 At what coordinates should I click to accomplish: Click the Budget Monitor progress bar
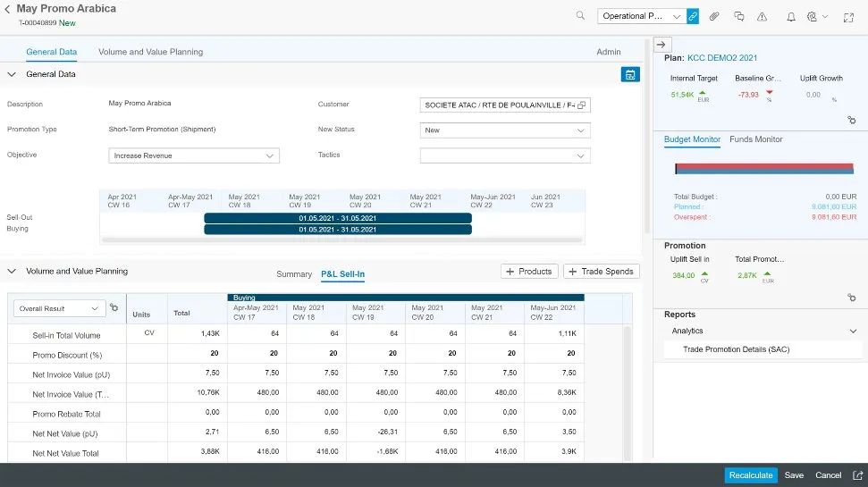765,168
